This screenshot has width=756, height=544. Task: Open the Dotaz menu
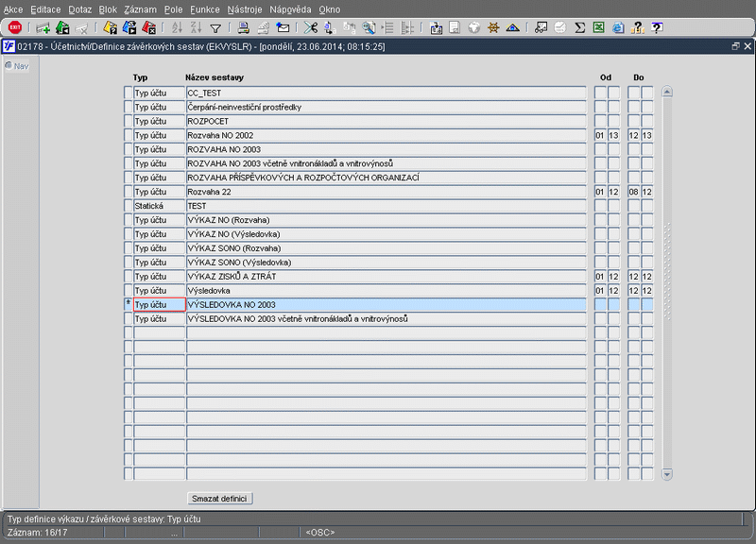coord(79,9)
